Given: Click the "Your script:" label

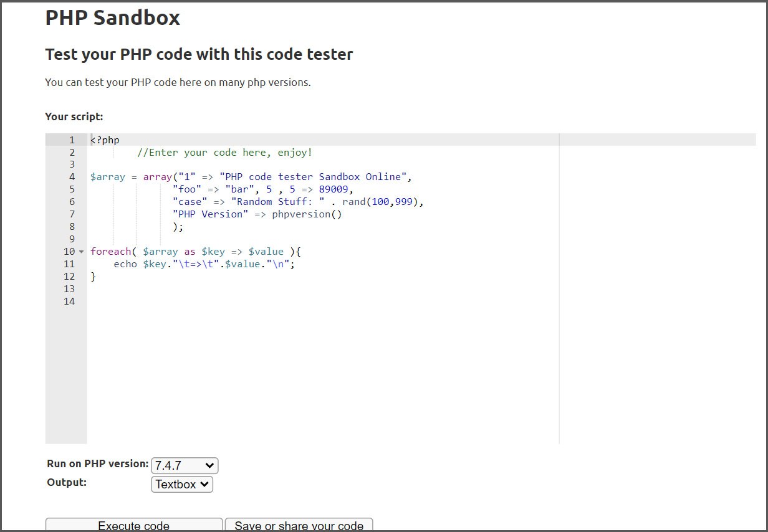Looking at the screenshot, I should click(74, 116).
